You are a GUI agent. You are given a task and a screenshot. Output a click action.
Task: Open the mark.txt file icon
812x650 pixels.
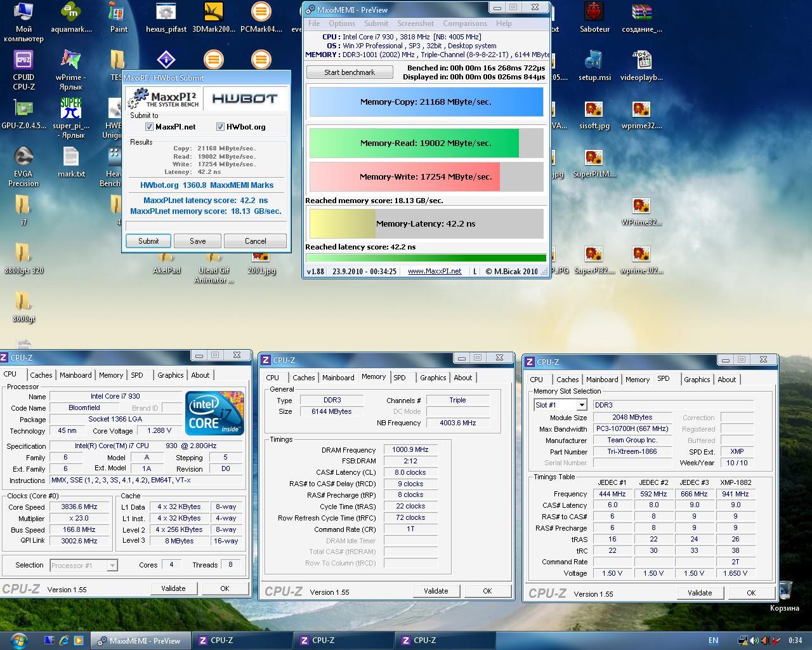pos(71,162)
